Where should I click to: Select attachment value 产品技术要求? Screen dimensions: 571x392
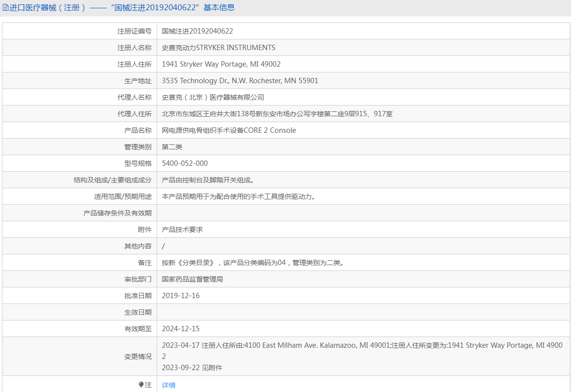point(182,229)
